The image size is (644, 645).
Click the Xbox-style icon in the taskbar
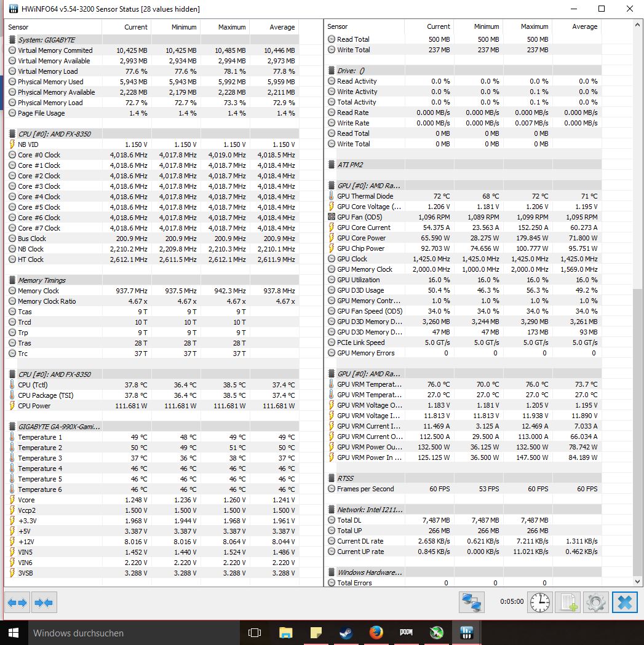(x=436, y=633)
